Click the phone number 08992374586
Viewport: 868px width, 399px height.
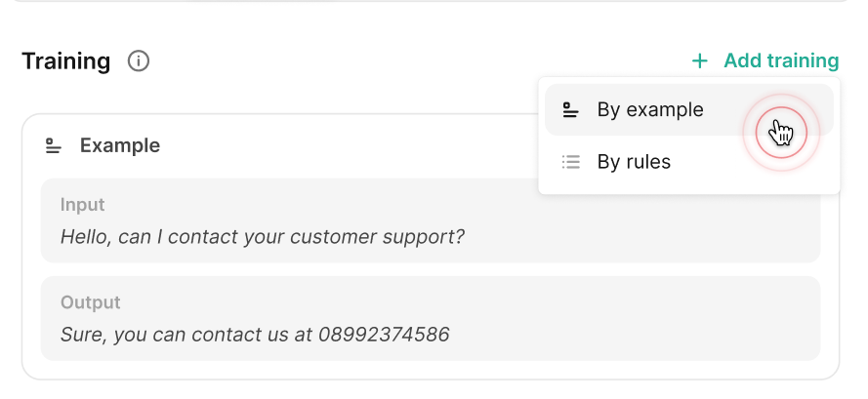click(384, 334)
